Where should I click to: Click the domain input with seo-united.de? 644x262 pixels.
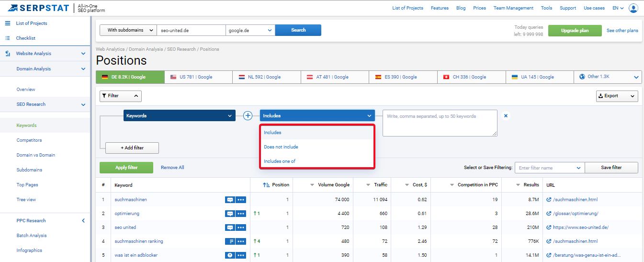coord(191,30)
